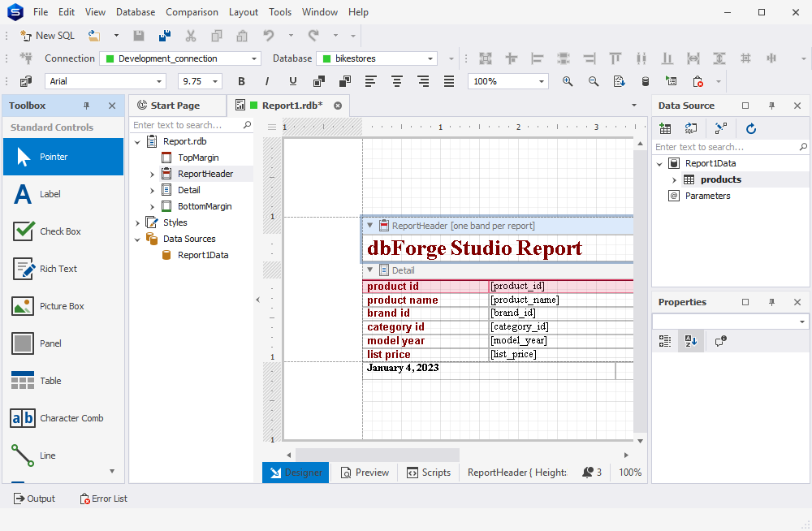Pin the Toolbox panel
This screenshot has height=531, width=812.
point(87,106)
